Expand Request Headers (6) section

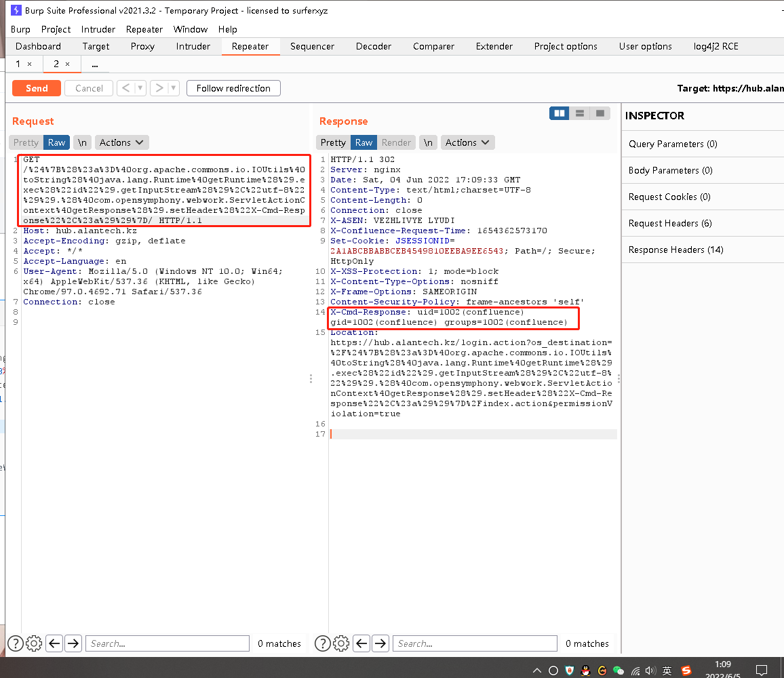coord(703,224)
